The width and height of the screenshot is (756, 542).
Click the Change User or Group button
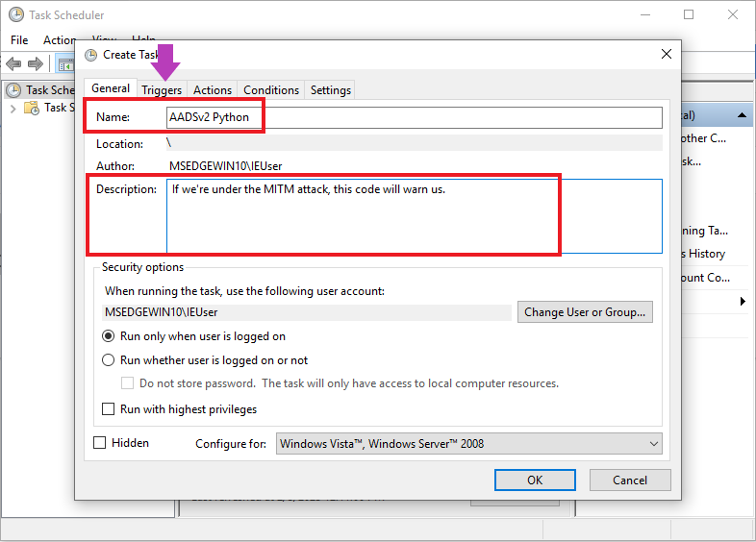(x=586, y=312)
